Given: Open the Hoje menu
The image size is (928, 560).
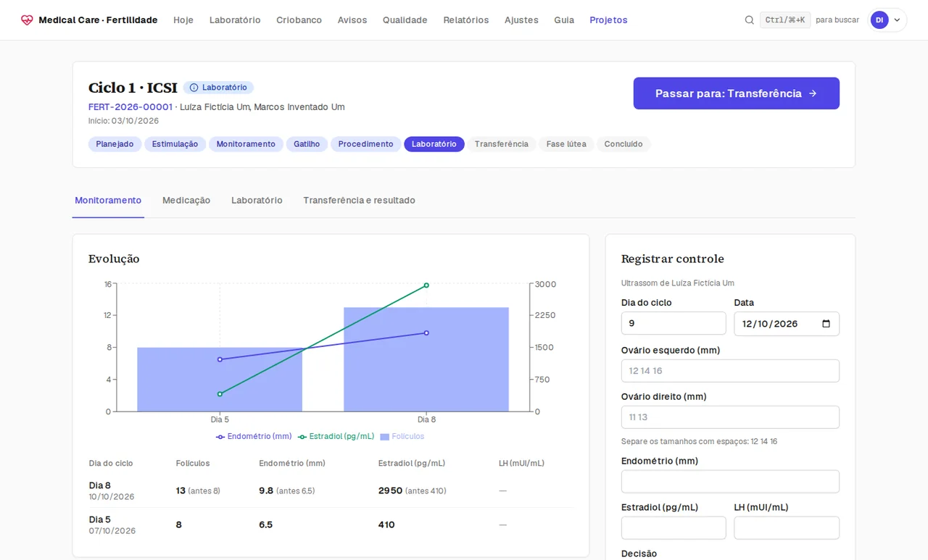Looking at the screenshot, I should tap(183, 20).
